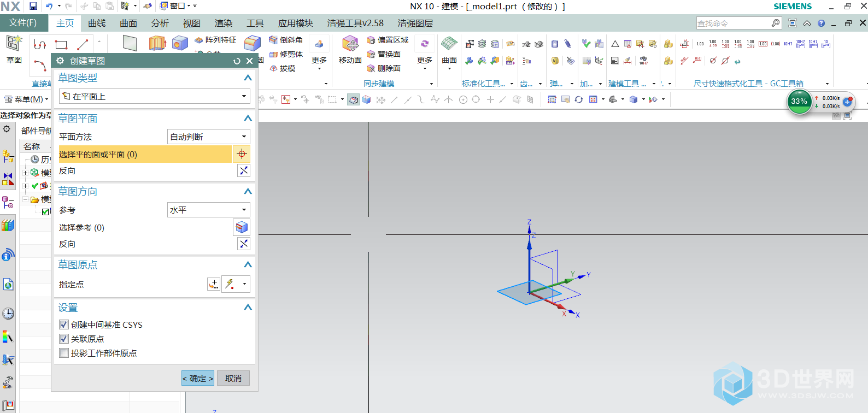Switch to 分析 ribbon tab
The height and width of the screenshot is (413, 868).
(160, 23)
